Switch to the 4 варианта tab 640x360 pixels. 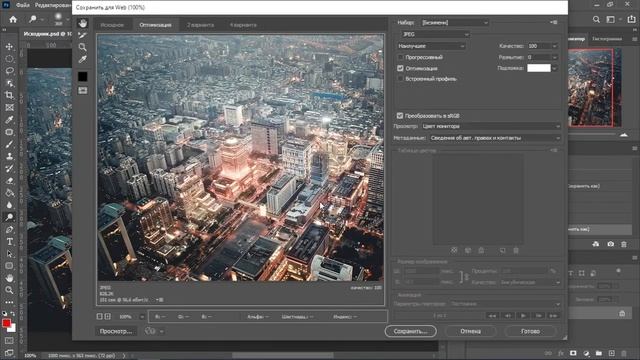pyautogui.click(x=243, y=25)
